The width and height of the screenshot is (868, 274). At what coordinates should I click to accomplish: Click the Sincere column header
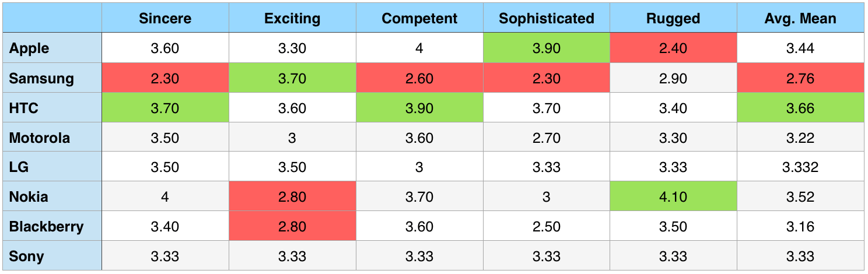coord(165,19)
